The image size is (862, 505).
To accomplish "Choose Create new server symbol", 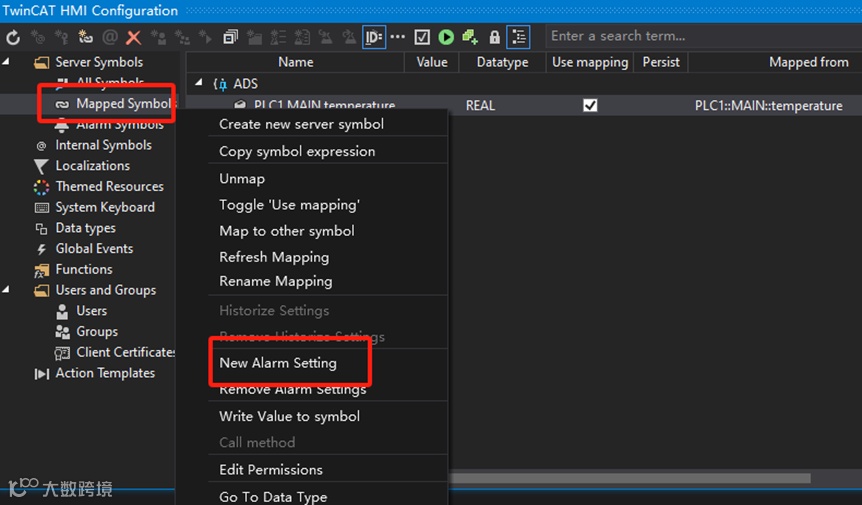I will coord(301,124).
